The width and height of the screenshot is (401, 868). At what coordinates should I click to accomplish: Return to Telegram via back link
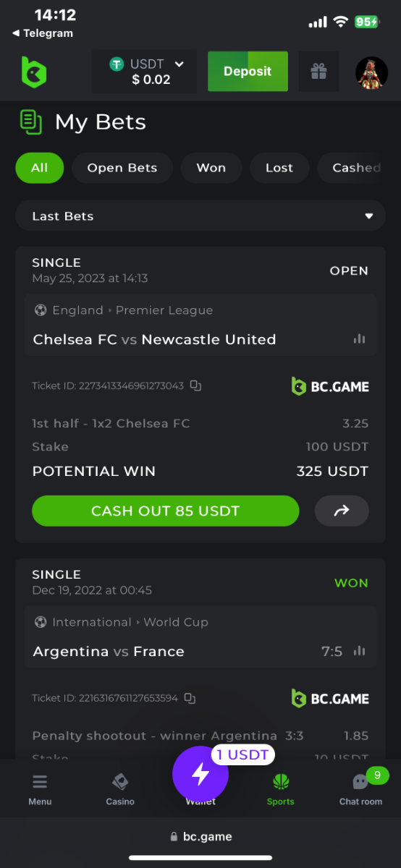[x=43, y=33]
